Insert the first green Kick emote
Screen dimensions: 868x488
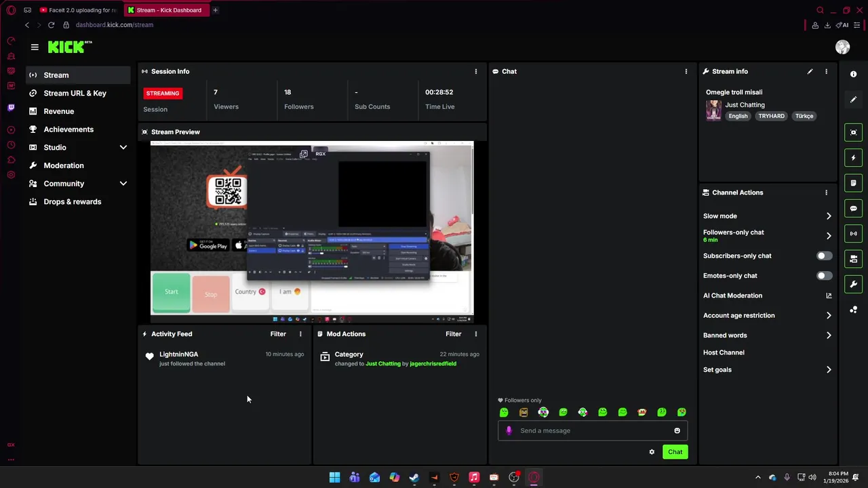point(504,412)
